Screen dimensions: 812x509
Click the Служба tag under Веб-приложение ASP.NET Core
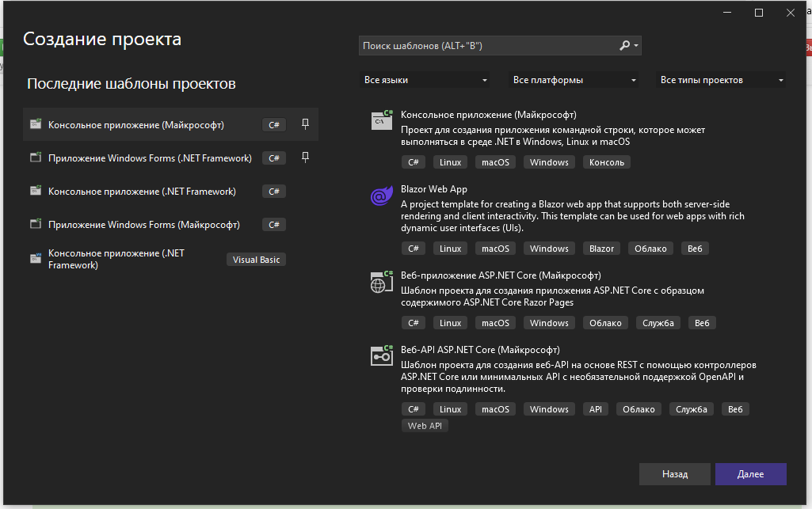click(x=658, y=323)
